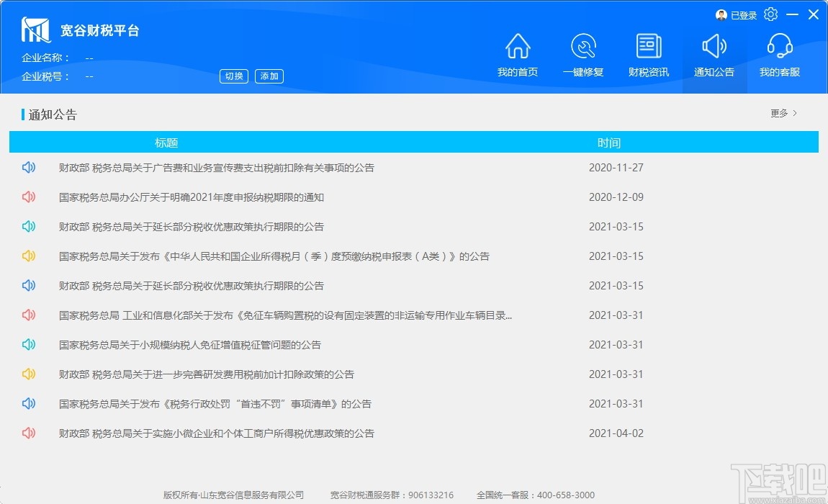Screen dimensions: 828x504
Task: Click the blue table header bar
Action: (x=413, y=142)
